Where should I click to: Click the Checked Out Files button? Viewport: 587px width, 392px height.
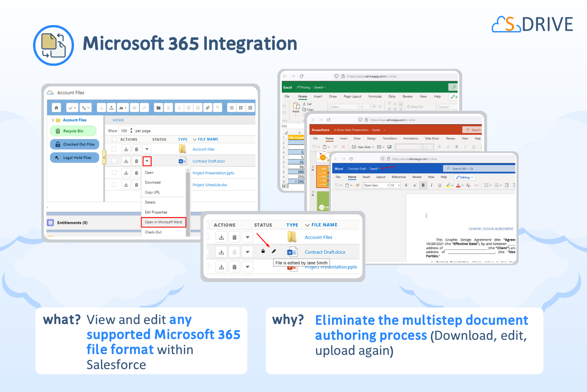(75, 144)
